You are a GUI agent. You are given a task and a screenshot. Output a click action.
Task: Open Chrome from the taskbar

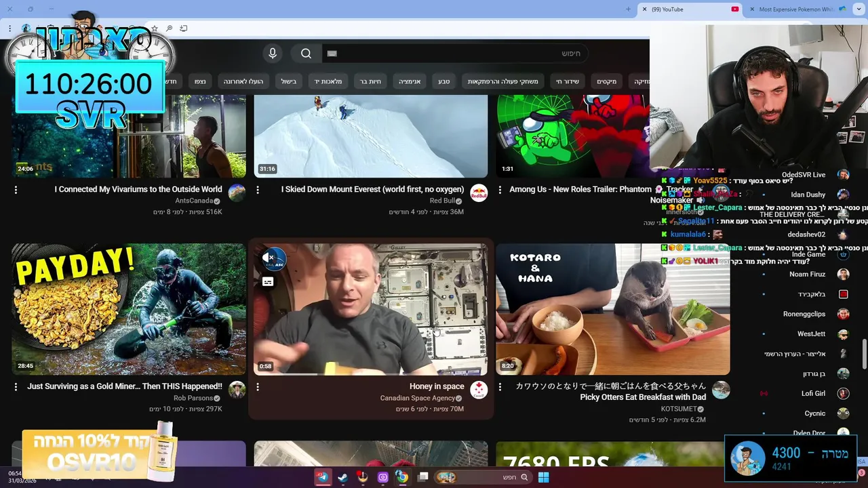coord(402,477)
